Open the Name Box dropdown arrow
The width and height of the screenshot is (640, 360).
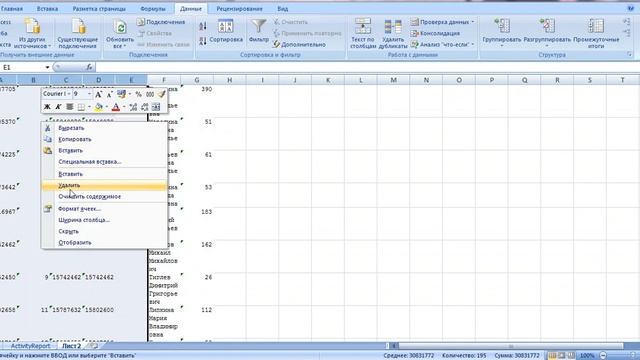[47, 67]
